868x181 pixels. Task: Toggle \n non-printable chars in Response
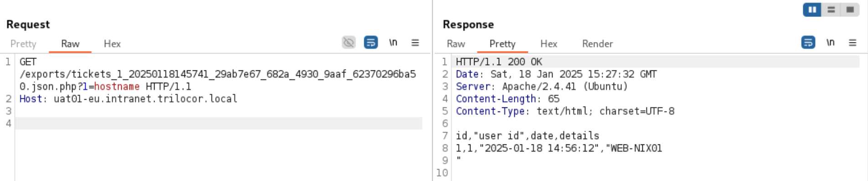831,43
